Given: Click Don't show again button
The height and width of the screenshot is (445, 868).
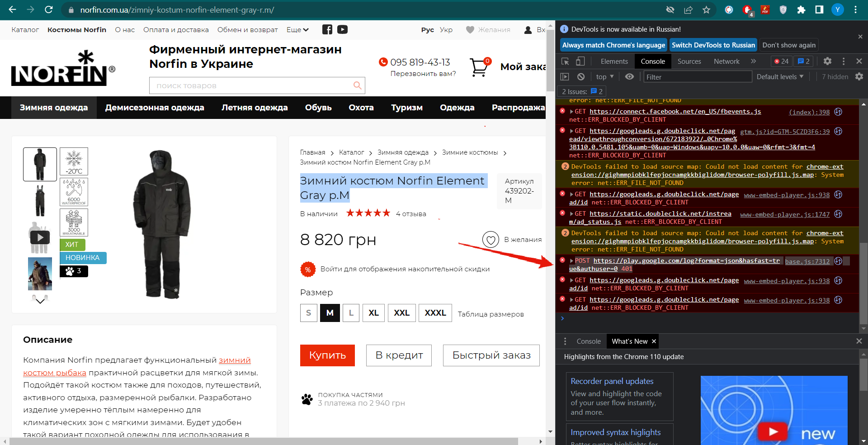Looking at the screenshot, I should coord(789,45).
